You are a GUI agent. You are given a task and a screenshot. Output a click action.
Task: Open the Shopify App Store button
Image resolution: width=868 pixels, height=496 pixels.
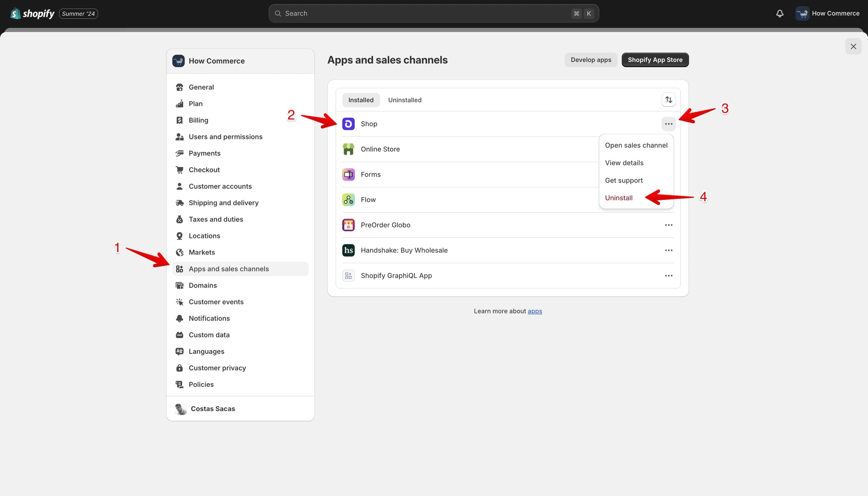point(655,60)
